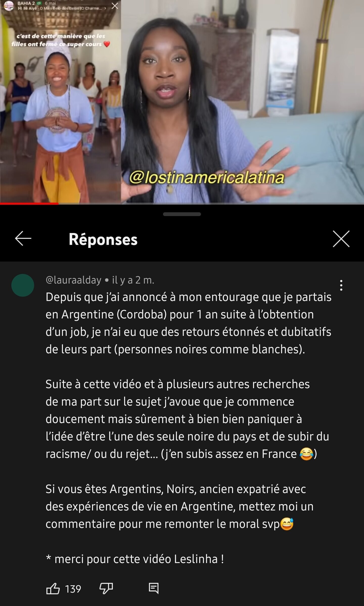Dislike the comment with the thumbs-down icon
The height and width of the screenshot is (606, 364).
coord(106,589)
